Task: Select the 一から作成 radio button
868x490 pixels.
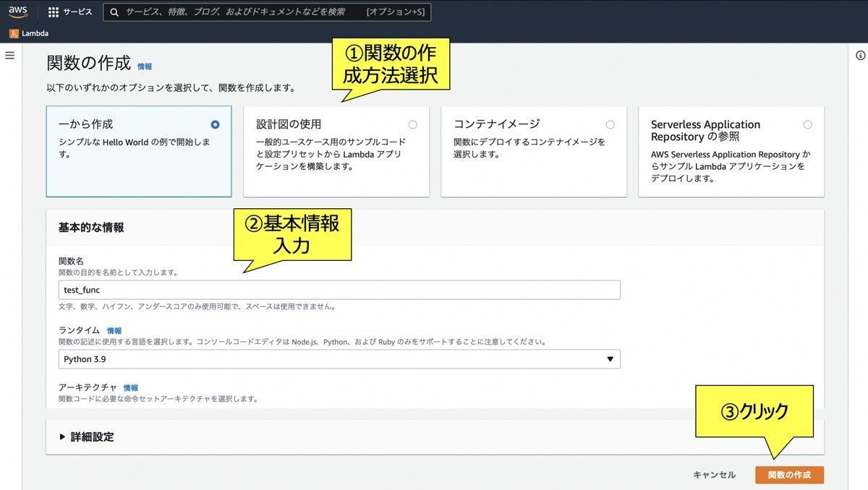Action: pos(215,124)
